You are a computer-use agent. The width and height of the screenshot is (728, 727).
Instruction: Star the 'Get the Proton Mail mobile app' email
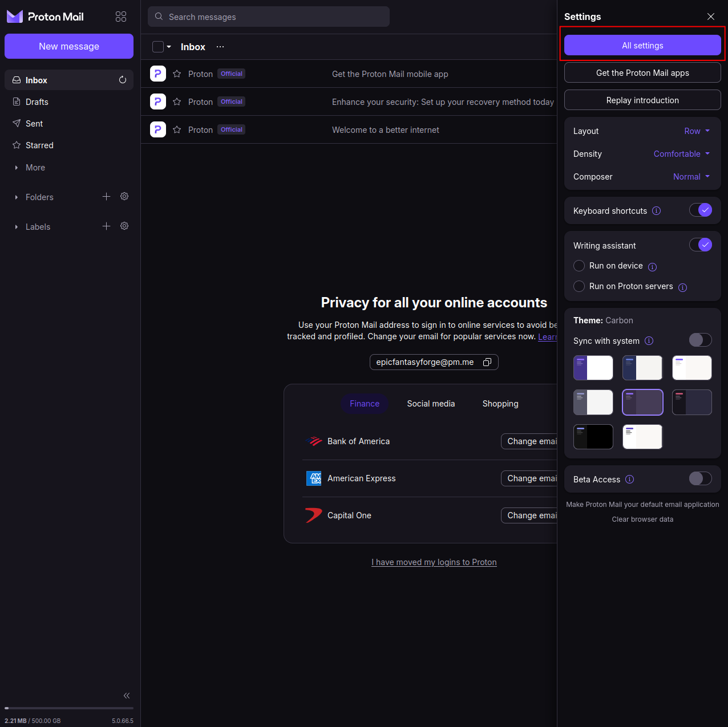pyautogui.click(x=177, y=74)
